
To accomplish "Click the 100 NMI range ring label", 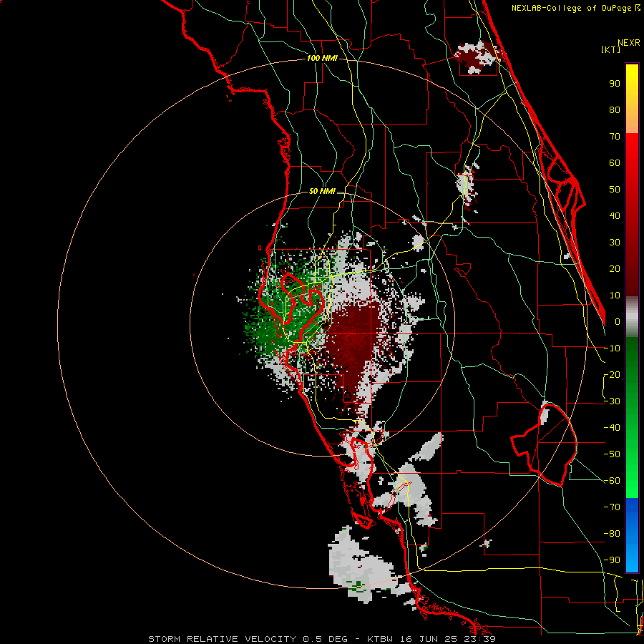I will pos(322,58).
